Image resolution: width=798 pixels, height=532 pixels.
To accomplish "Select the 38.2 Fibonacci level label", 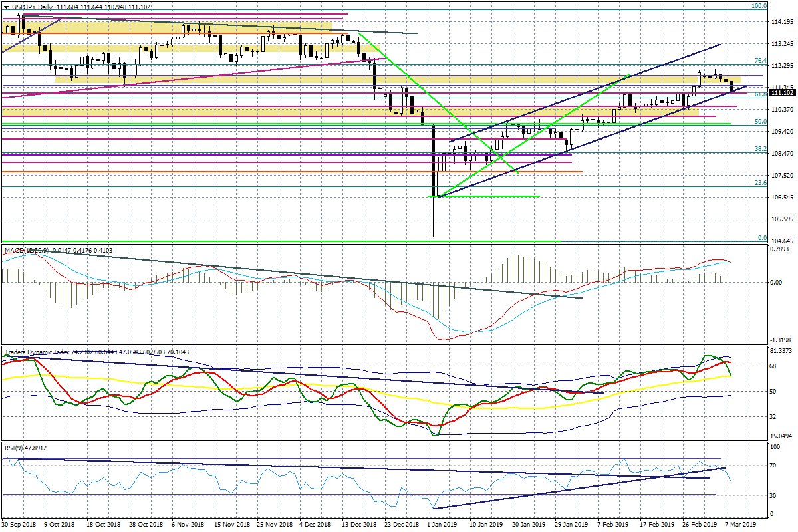I will point(761,149).
